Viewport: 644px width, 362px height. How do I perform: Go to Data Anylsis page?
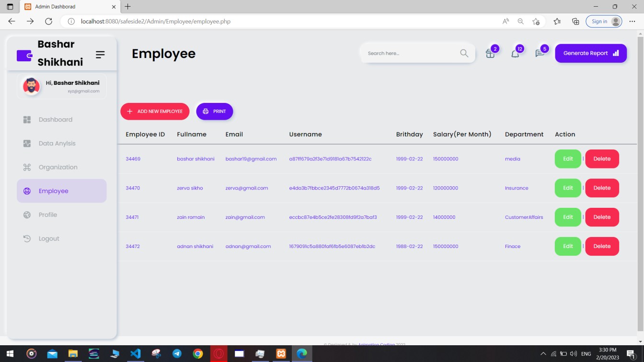point(57,143)
